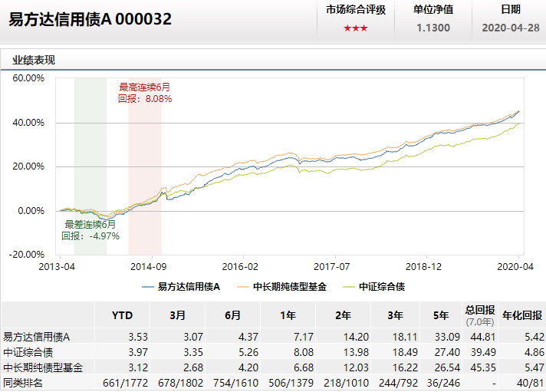Click the 0.00% y-axis label
Viewport: 546px width, 392px height.
point(31,211)
